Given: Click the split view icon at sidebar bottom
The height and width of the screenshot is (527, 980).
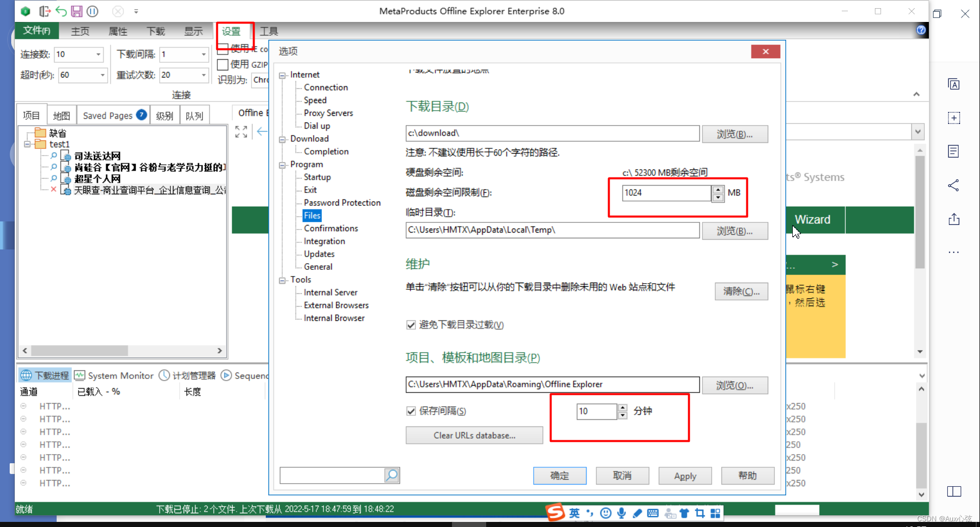Looking at the screenshot, I should point(954,491).
